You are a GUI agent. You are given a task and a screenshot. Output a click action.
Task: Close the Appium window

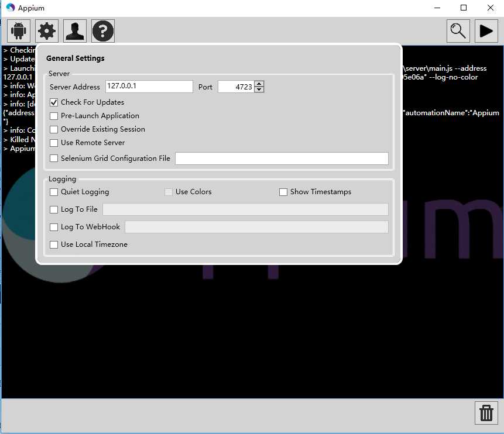[x=490, y=8]
